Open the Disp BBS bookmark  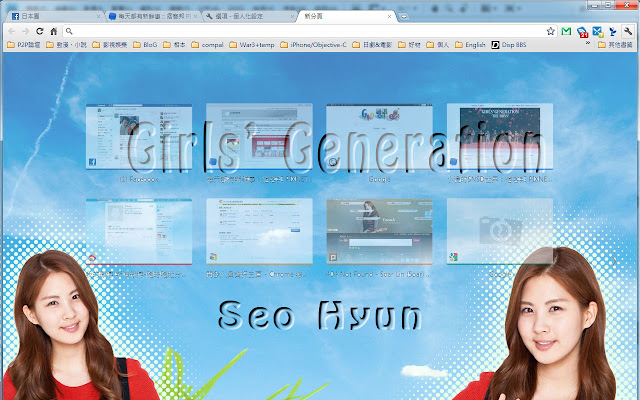(509, 45)
